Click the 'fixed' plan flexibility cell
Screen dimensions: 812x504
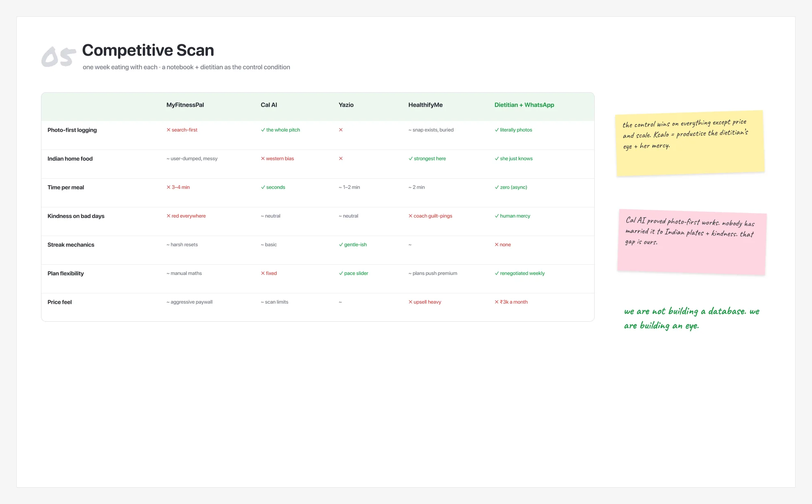(269, 273)
